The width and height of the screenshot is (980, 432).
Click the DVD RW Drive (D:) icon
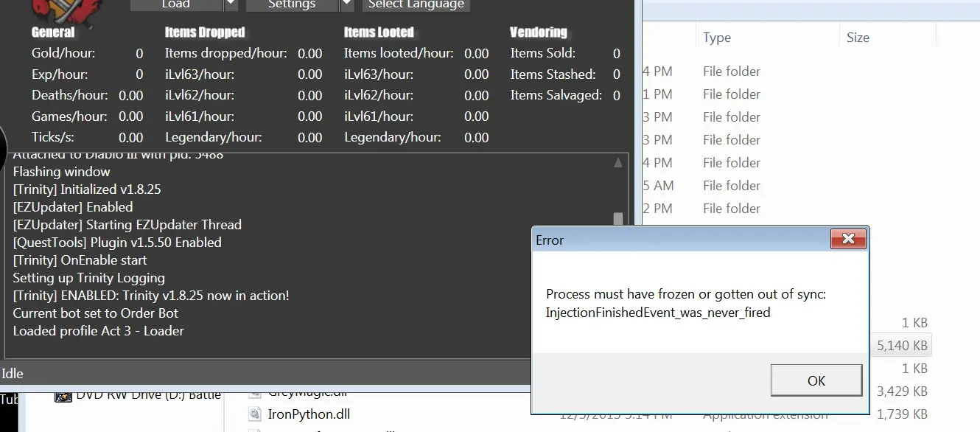64,395
